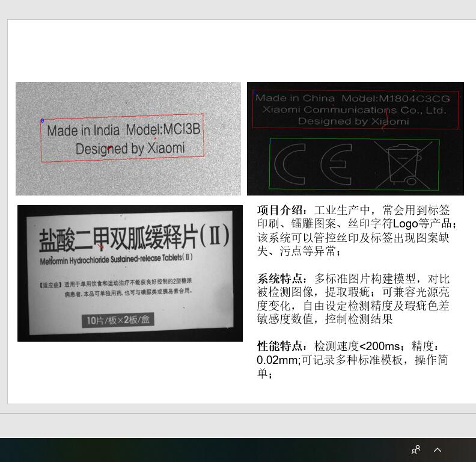Image resolution: width=476 pixels, height=462 pixels.
Task: Click the 0.02mm precision text
Action: click(x=277, y=360)
